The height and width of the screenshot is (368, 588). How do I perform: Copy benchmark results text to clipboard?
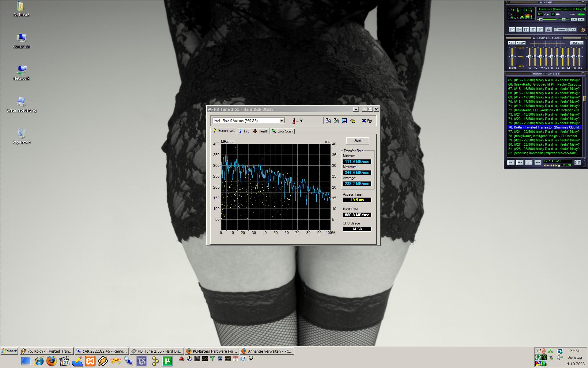328,121
